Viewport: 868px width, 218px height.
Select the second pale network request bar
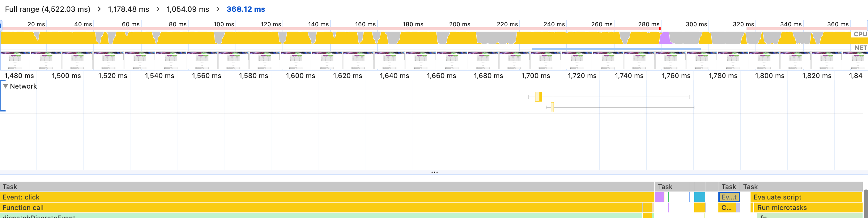coord(552,107)
